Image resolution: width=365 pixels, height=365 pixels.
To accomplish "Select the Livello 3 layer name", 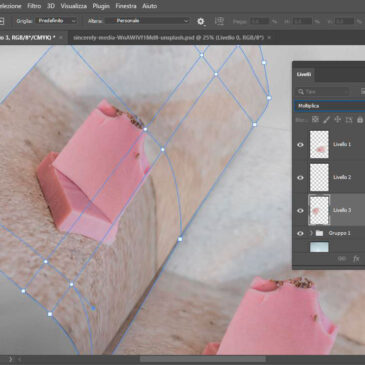I will pyautogui.click(x=342, y=210).
